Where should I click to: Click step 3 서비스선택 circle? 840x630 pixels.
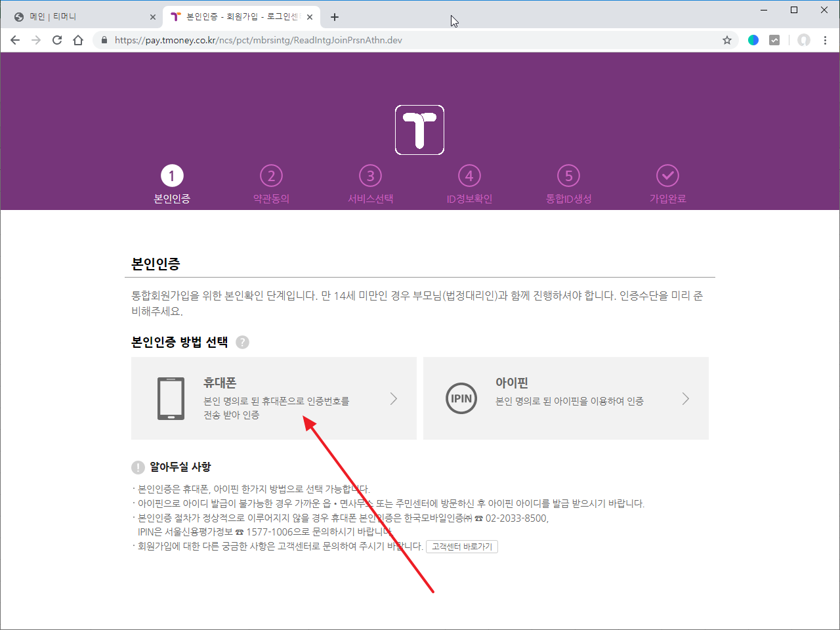coord(370,176)
